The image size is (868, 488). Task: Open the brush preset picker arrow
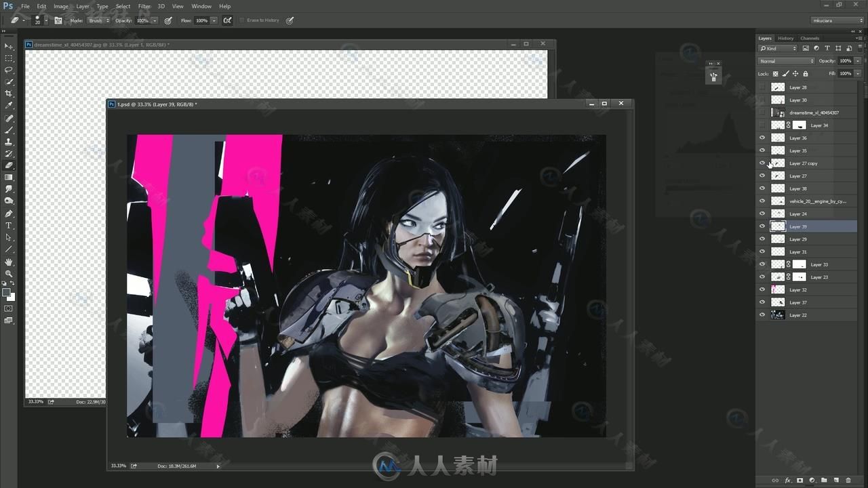point(45,20)
